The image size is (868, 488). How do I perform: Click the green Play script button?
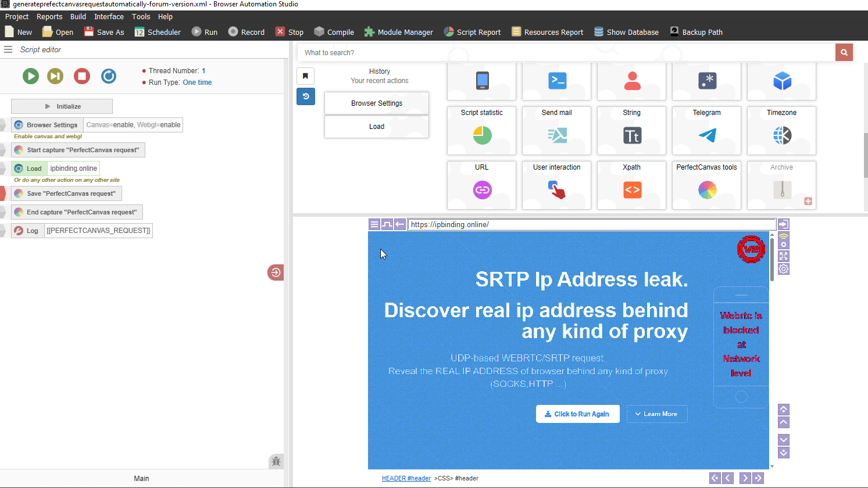coord(31,76)
